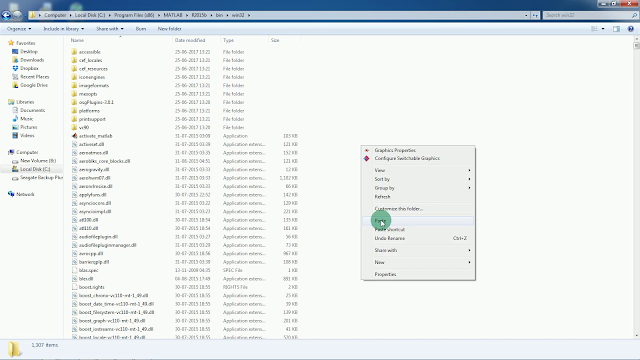Select the cef_resources folder icon

click(x=74, y=69)
